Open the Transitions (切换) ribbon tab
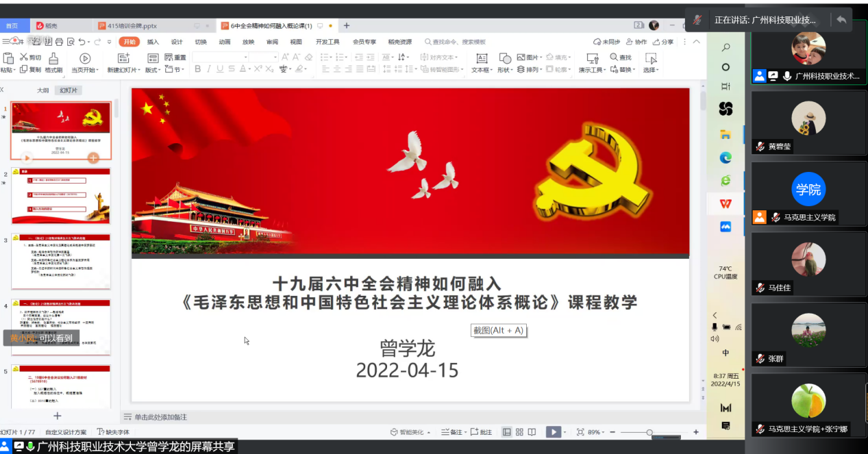The image size is (868, 454). click(x=201, y=42)
